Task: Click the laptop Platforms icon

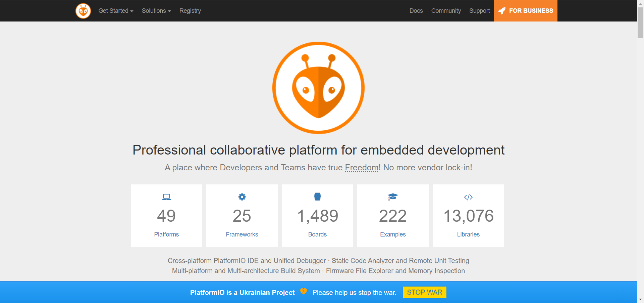Action: [x=166, y=197]
